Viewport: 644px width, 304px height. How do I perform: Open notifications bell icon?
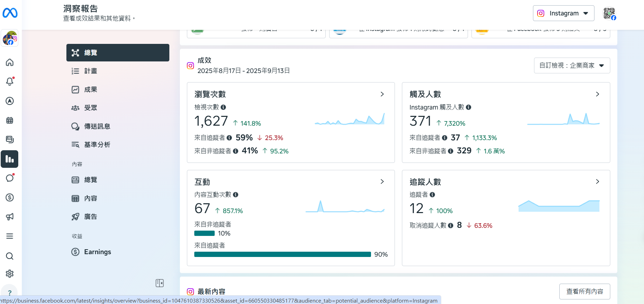click(x=10, y=81)
